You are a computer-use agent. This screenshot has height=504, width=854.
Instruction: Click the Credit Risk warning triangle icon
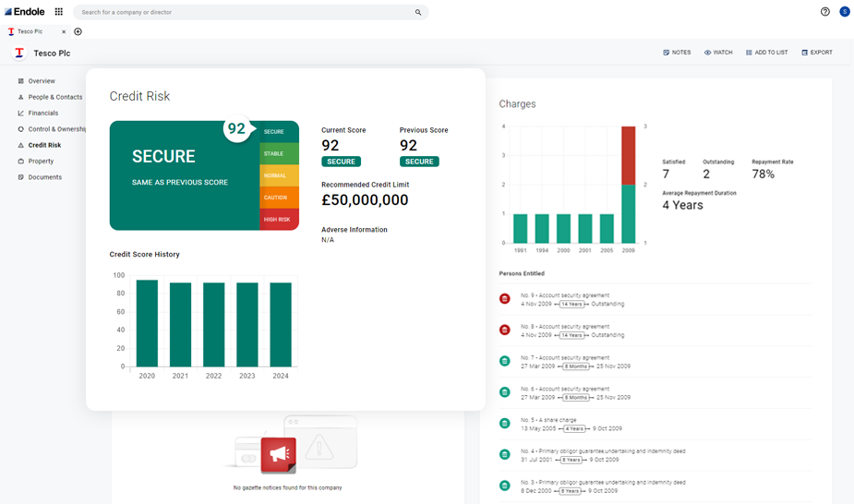tap(20, 145)
